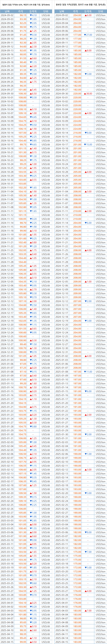Viewport: 107px width, 644px height.
Task: Click the red up arrow beside 5.45
Action: tap(31, 90)
